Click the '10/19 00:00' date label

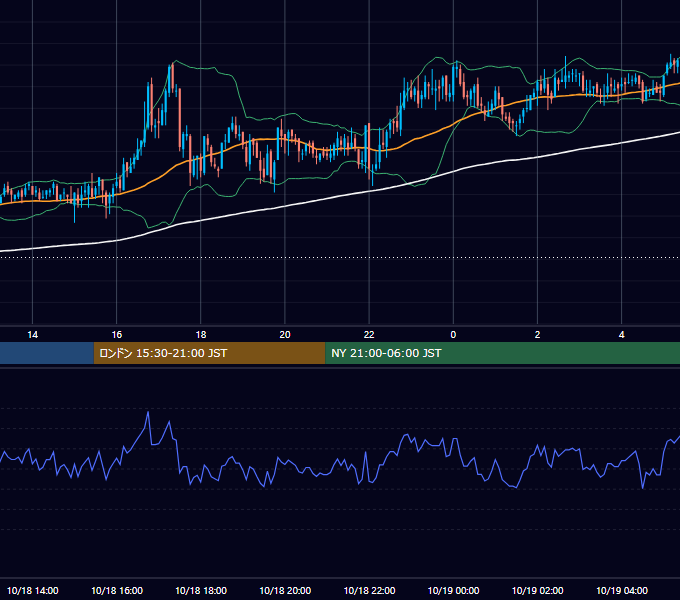[453, 590]
